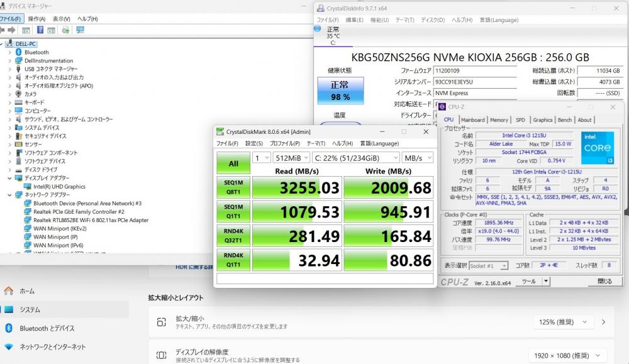
Task: Click the Bluetooth icon in Settings sidebar
Action: tap(9, 328)
